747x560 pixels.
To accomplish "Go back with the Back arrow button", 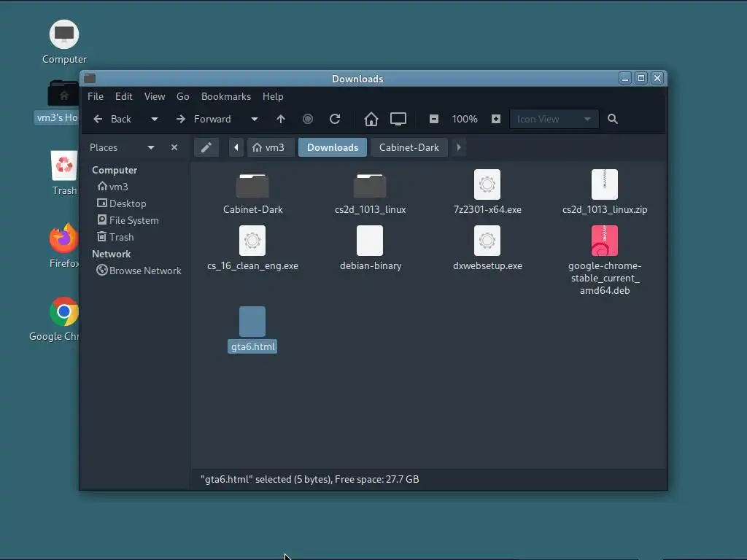I will tap(112, 119).
